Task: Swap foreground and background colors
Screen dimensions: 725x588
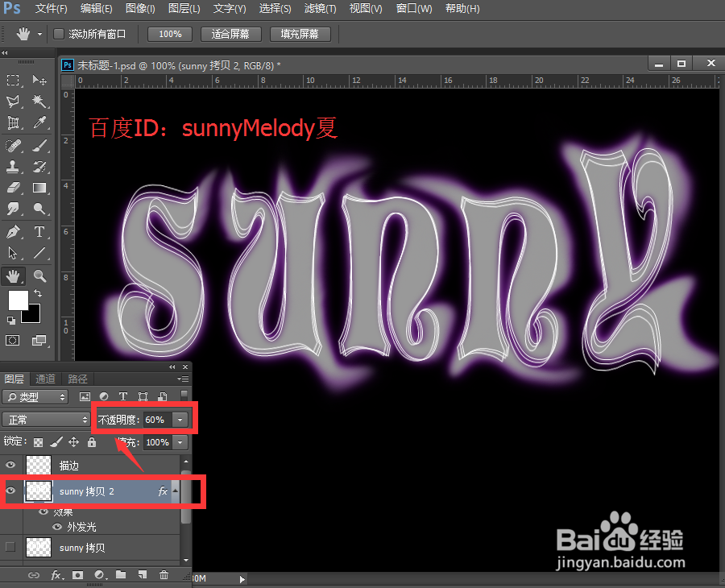Action: (x=38, y=293)
